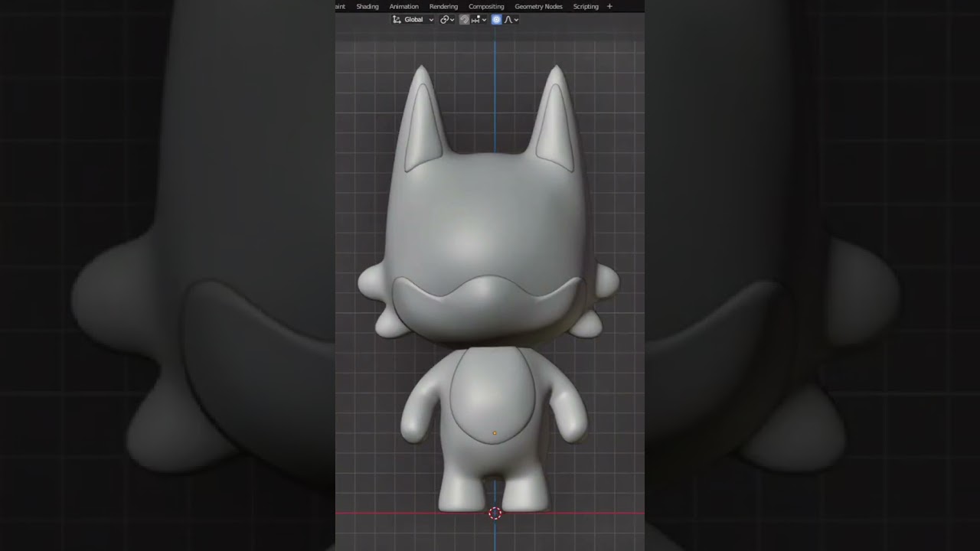Select the Geometry Nodes workspace tab
The height and width of the screenshot is (551, 980).
(x=538, y=6)
